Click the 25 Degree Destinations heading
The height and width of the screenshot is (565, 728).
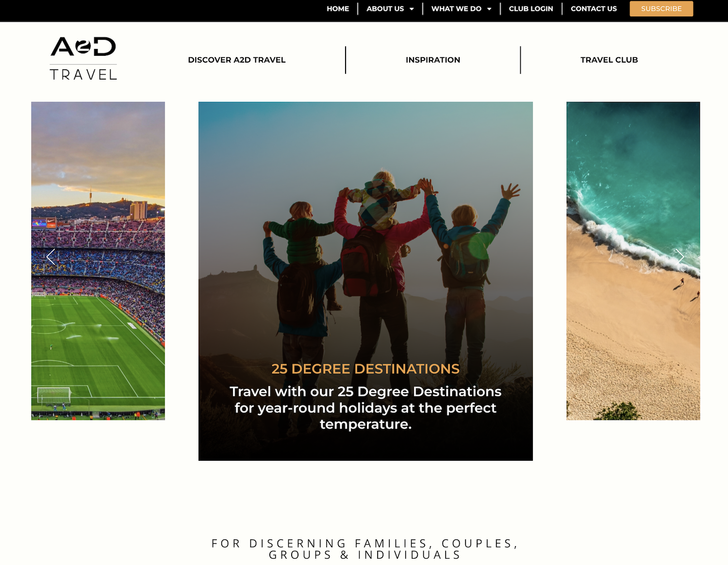365,369
